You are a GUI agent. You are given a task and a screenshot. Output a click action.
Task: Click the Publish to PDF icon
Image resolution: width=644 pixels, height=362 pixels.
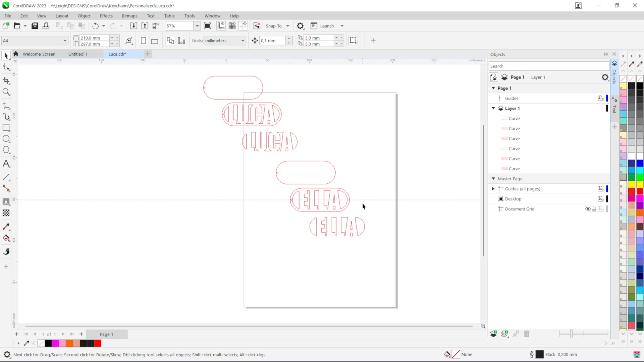[x=156, y=26]
